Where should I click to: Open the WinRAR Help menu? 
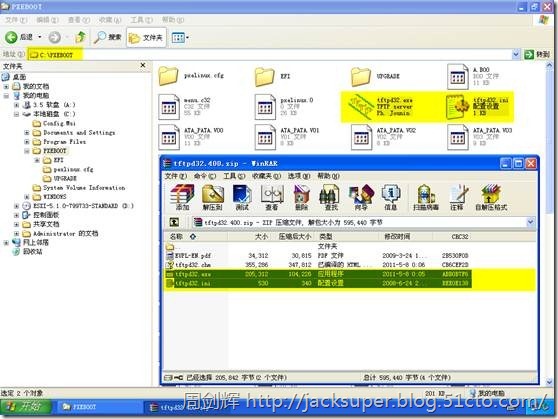328,176
